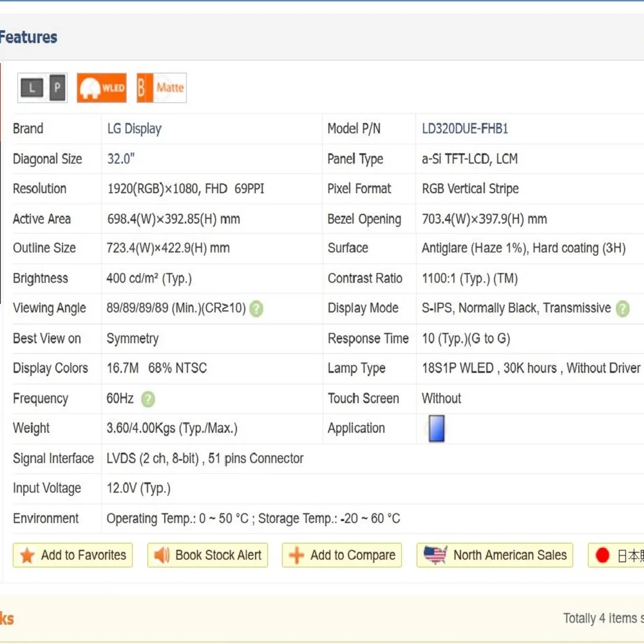
Task: Click the Brand row label
Action: pos(28,129)
